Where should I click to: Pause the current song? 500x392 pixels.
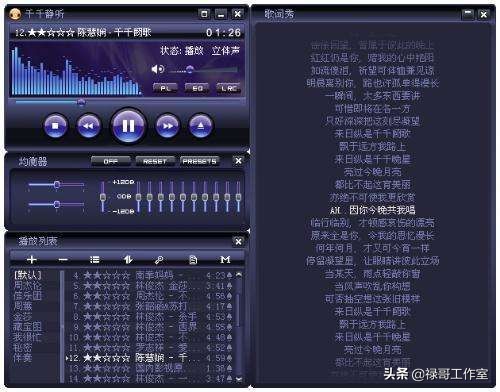(128, 126)
